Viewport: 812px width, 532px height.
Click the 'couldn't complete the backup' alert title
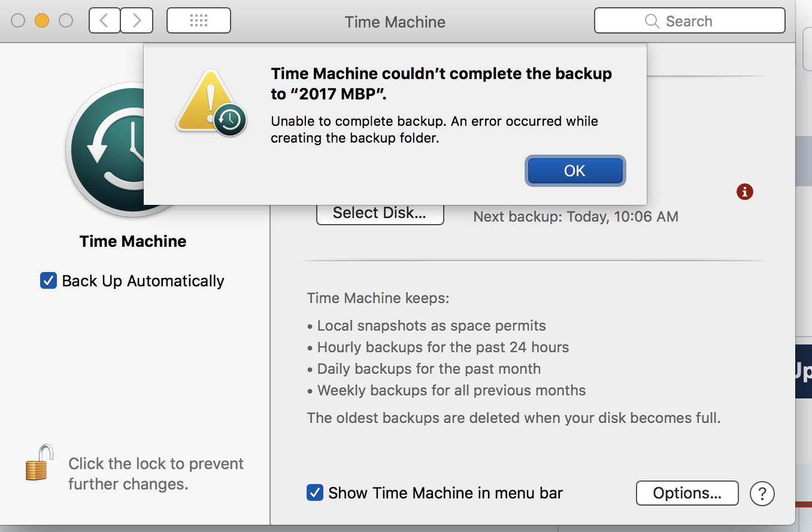pyautogui.click(x=441, y=84)
